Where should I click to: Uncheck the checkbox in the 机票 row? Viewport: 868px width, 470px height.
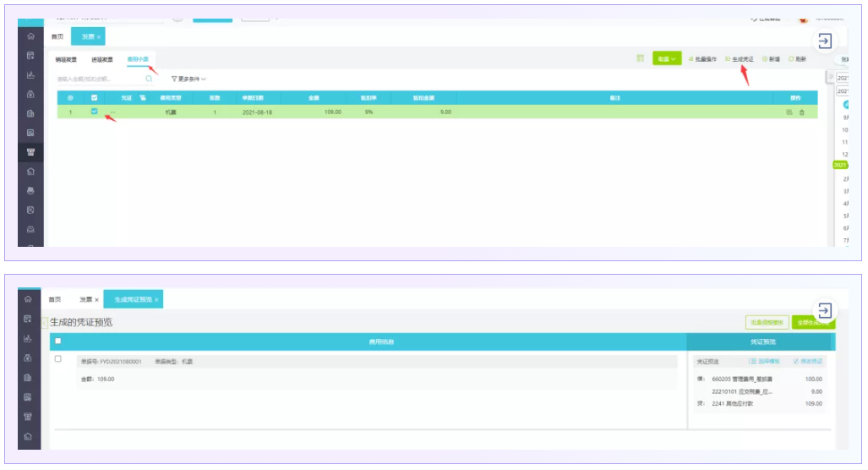(94, 112)
